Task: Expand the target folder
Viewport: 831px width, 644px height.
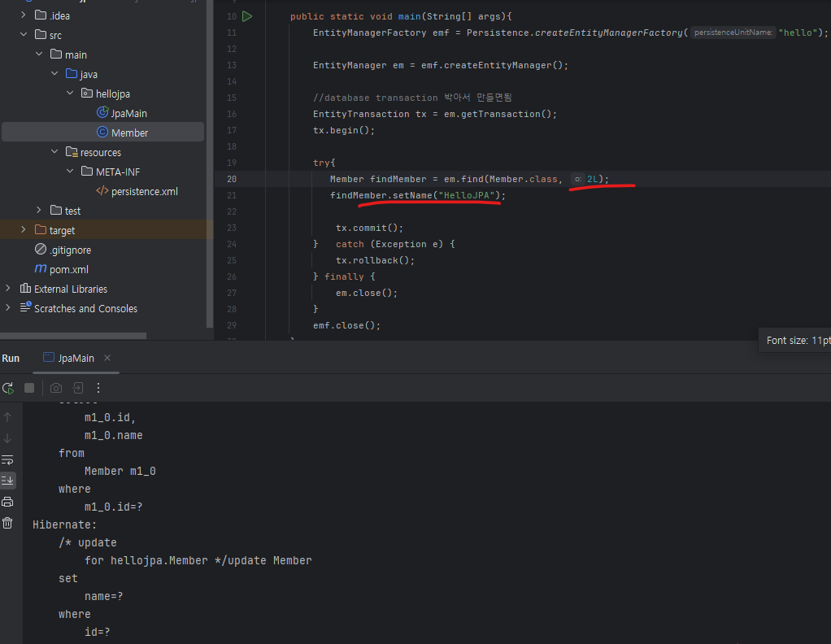Action: pos(24,230)
